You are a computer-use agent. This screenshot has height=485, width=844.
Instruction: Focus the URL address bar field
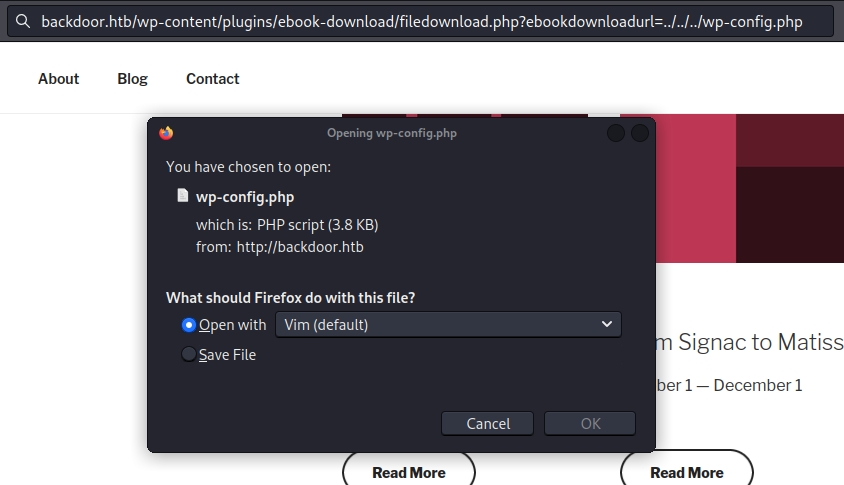pyautogui.click(x=420, y=21)
